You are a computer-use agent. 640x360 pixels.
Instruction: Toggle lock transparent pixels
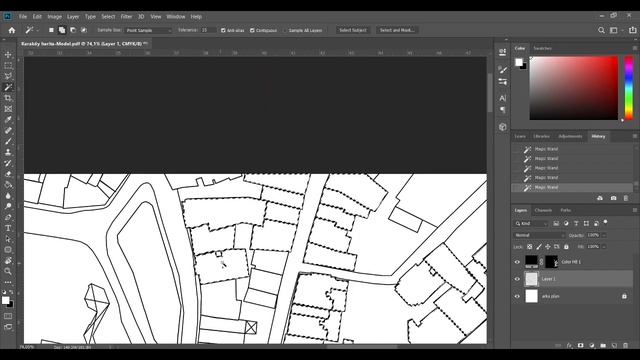[x=529, y=247]
